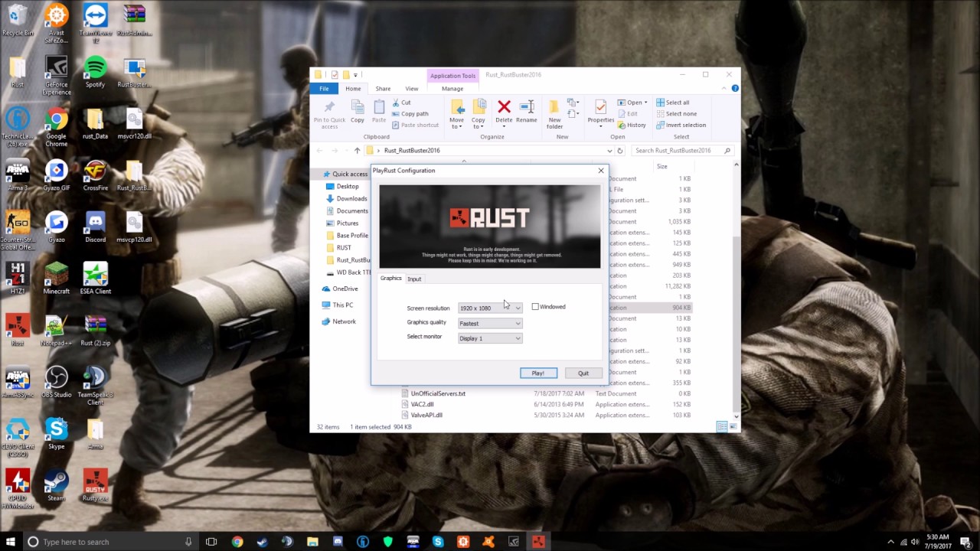Click the CrossFire desktop icon

tap(95, 175)
